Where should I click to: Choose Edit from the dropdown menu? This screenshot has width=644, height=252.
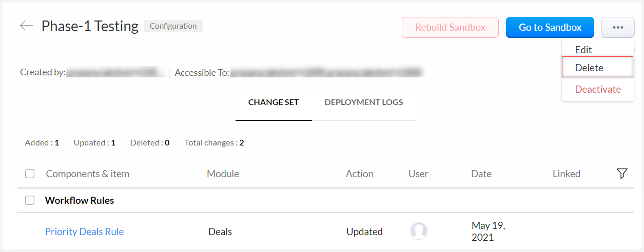click(x=583, y=50)
